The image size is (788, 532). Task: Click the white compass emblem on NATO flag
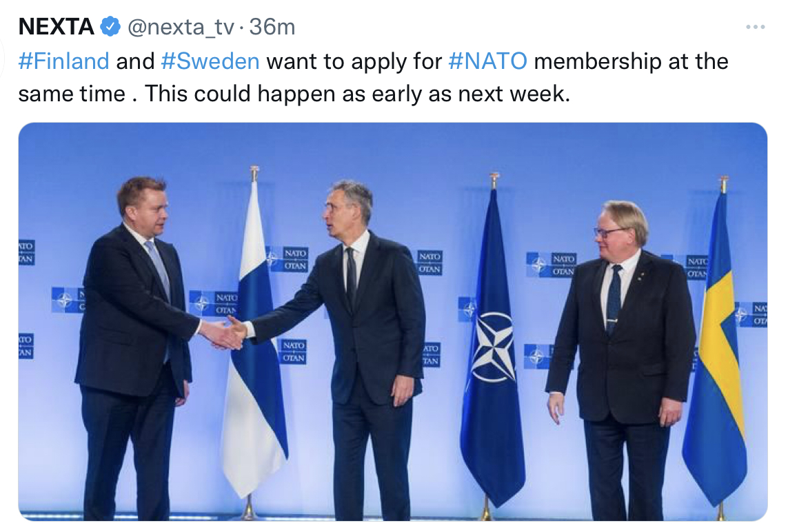click(x=494, y=347)
